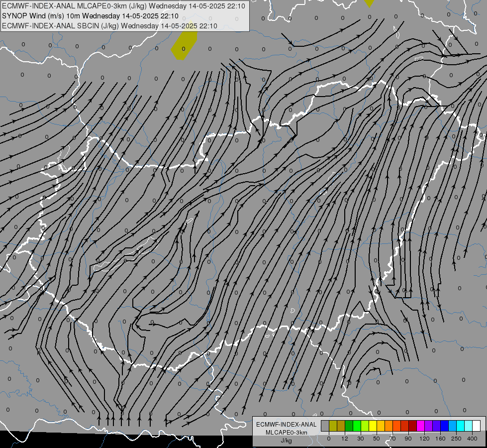Screen dimensions: 487x448
Task: Click the grey swatch below value 0
Action: tap(325, 426)
